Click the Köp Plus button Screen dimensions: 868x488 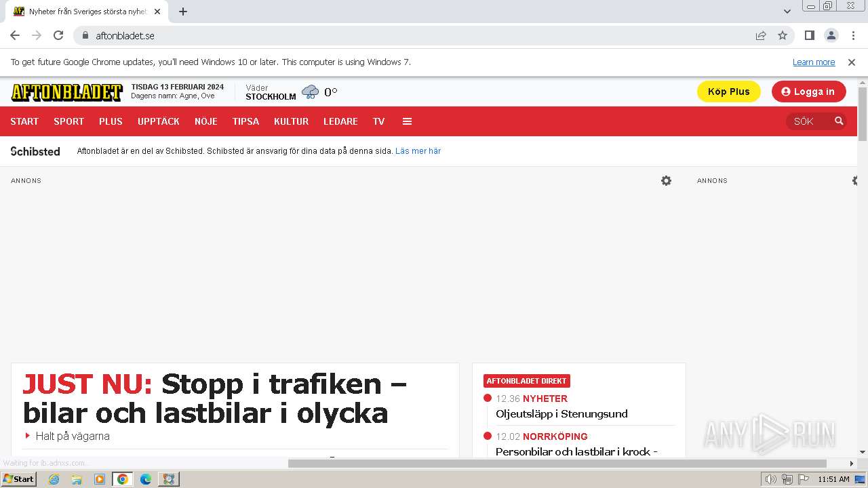729,91
